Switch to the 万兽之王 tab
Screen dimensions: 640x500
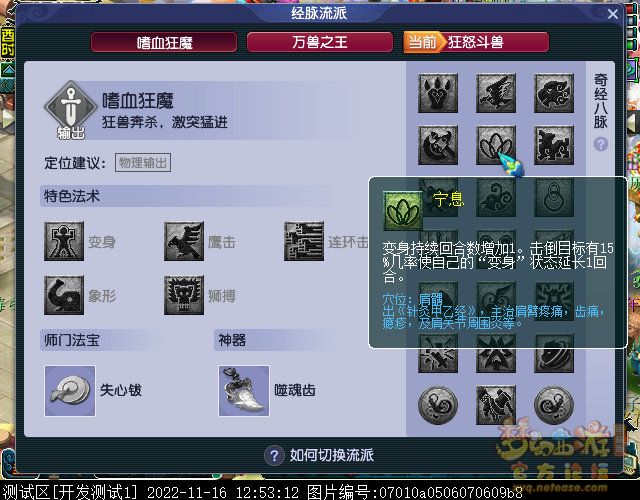[320, 42]
